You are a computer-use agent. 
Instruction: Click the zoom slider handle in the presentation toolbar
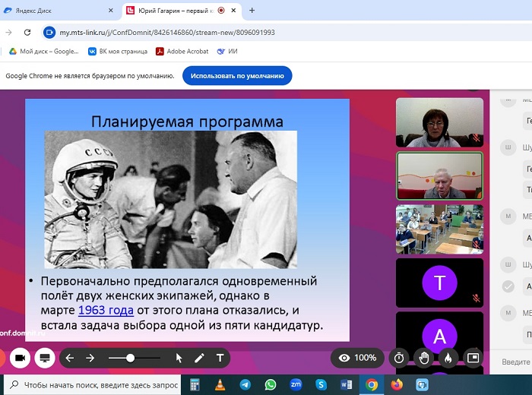130,358
